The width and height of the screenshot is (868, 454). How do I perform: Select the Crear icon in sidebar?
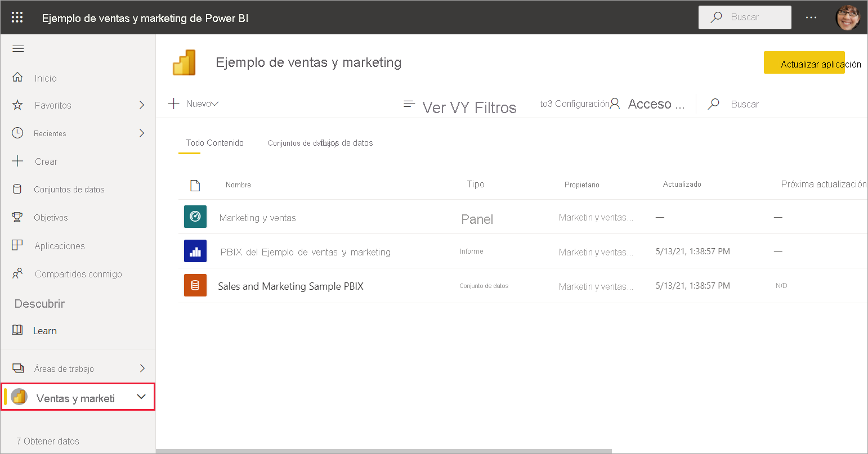click(17, 161)
